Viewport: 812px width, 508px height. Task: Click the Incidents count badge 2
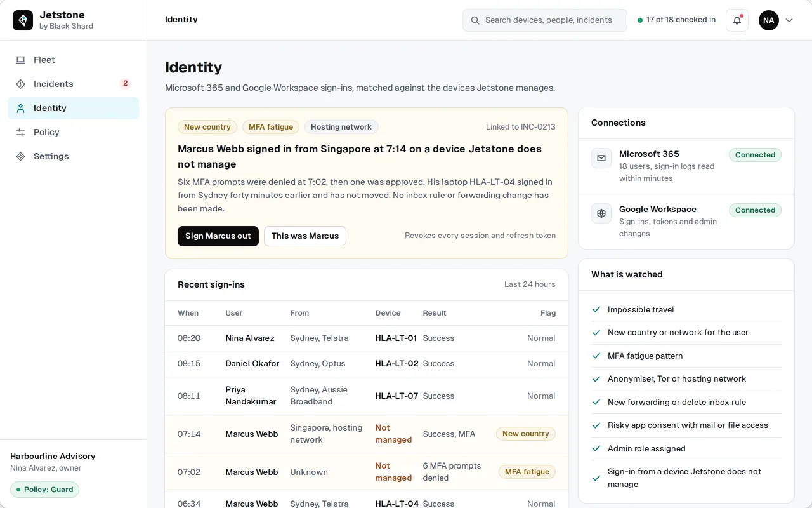(x=126, y=84)
